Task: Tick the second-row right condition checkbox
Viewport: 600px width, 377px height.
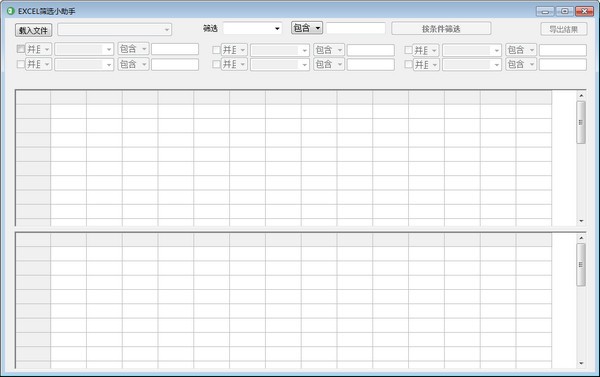Action: pyautogui.click(x=408, y=64)
